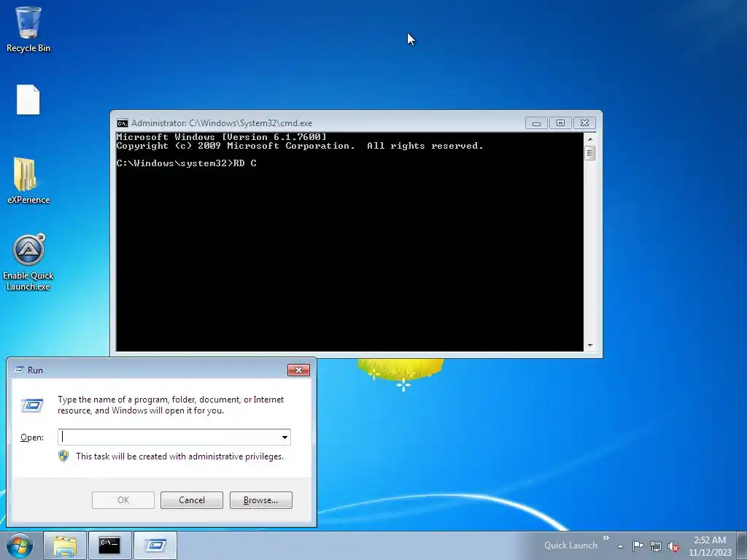
Task: Click the Quick Launch toolbar label
Action: point(570,545)
